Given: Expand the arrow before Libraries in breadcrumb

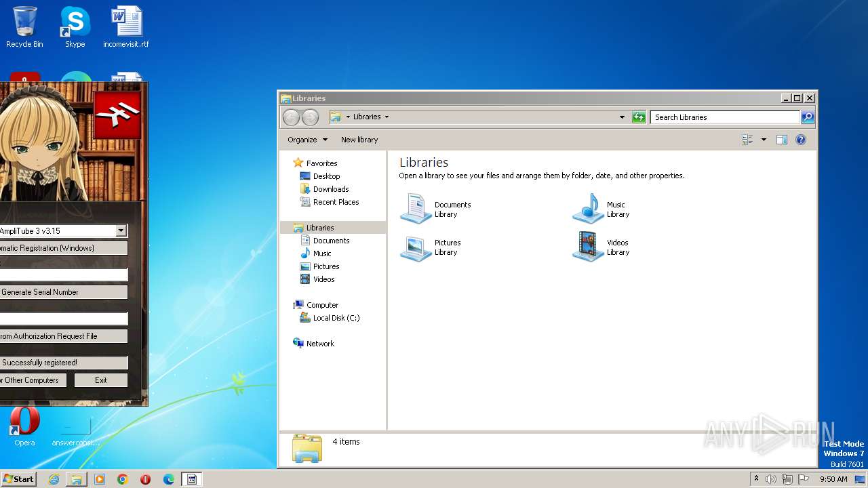Looking at the screenshot, I should (348, 117).
